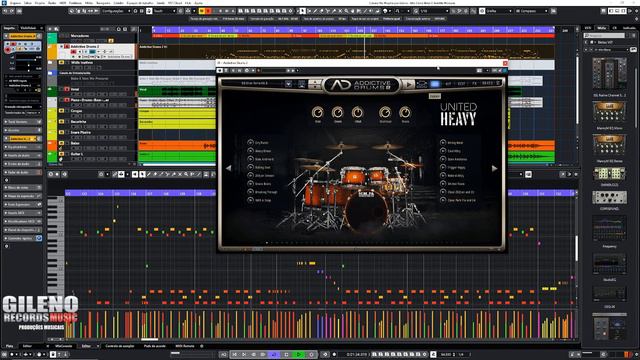The width and height of the screenshot is (640, 360).
Task: Select the Zoom magnifier tool in key editor
Action: (x=186, y=174)
